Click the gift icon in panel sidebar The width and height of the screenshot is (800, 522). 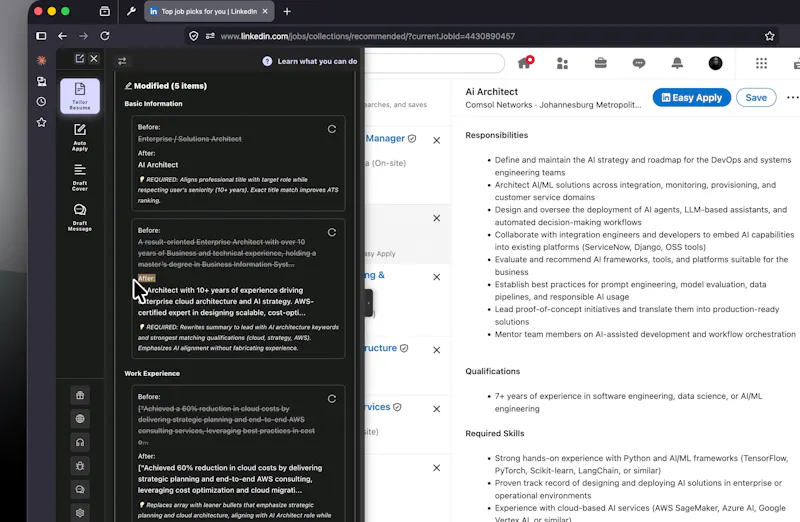click(80, 395)
